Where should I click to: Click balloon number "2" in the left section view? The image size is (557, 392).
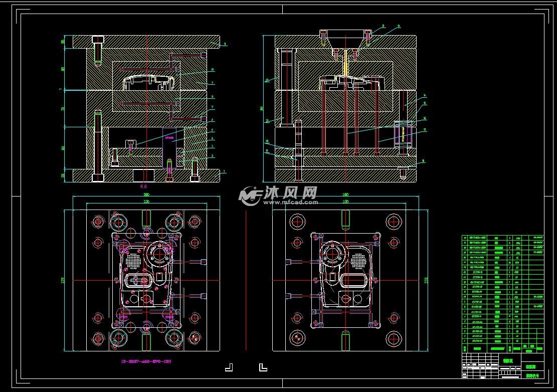tap(213, 156)
